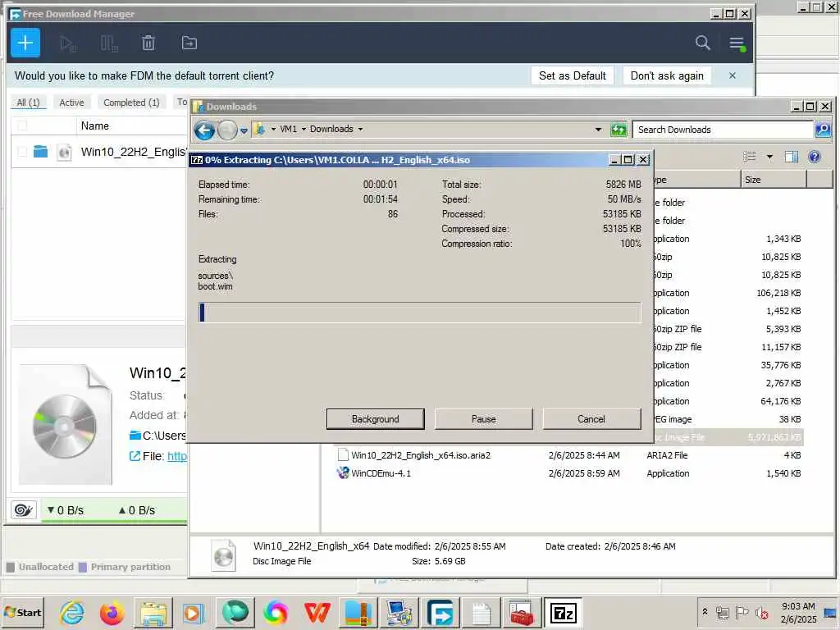Click Set as Default button
Viewport: 840px width, 630px height.
[572, 75]
